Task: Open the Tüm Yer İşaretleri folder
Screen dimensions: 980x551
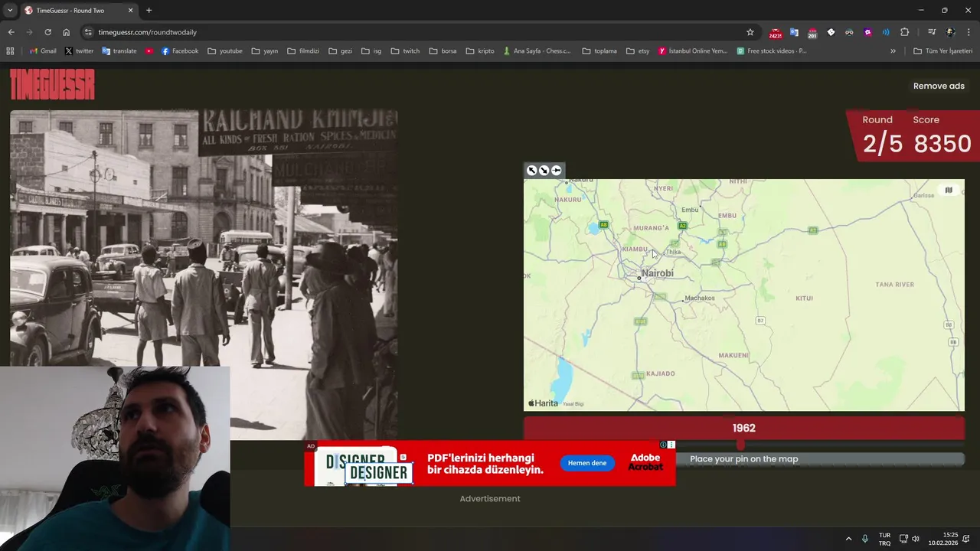Action: click(x=942, y=51)
